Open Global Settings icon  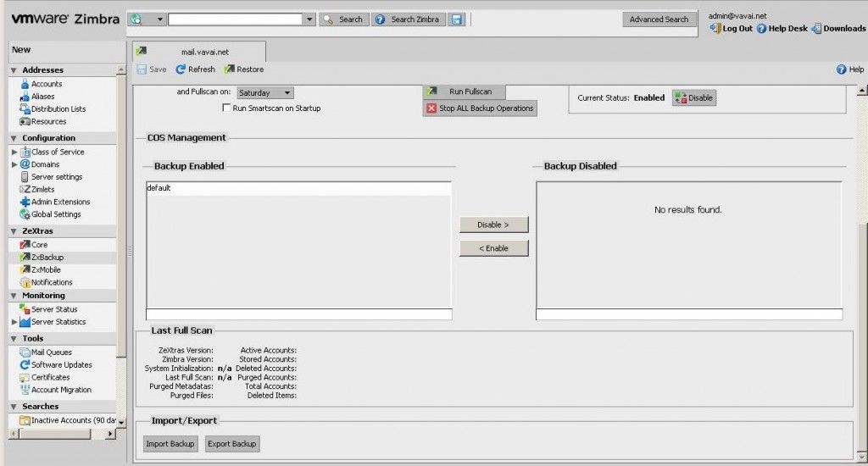coord(25,214)
